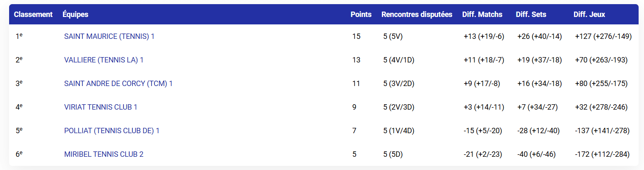
Task: Select VIRIAT TENNIS CLUB 1 link
Action: click(101, 107)
